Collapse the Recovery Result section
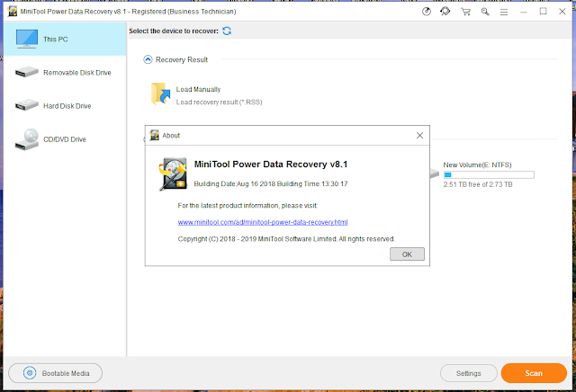This screenshot has width=576, height=392. pyautogui.click(x=148, y=59)
